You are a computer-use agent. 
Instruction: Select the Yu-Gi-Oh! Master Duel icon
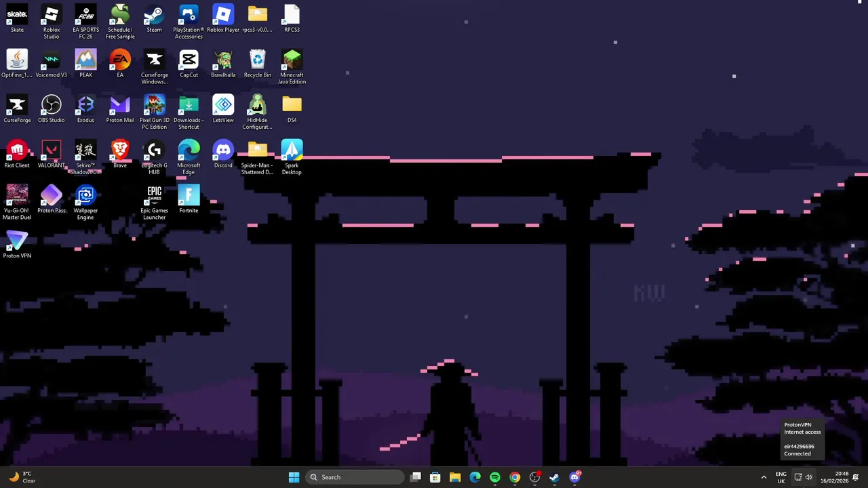click(17, 202)
